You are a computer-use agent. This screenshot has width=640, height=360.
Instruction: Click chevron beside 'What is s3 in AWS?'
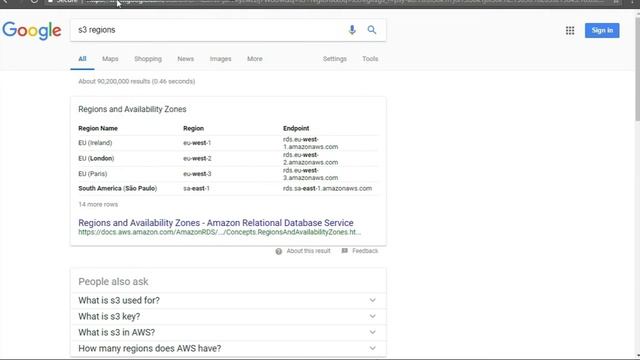tap(372, 332)
